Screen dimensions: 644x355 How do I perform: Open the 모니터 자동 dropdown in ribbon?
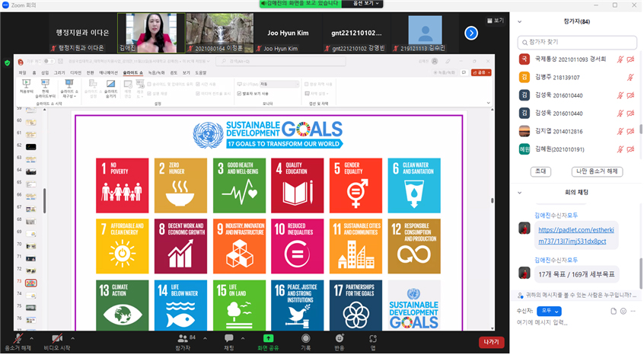click(x=279, y=84)
